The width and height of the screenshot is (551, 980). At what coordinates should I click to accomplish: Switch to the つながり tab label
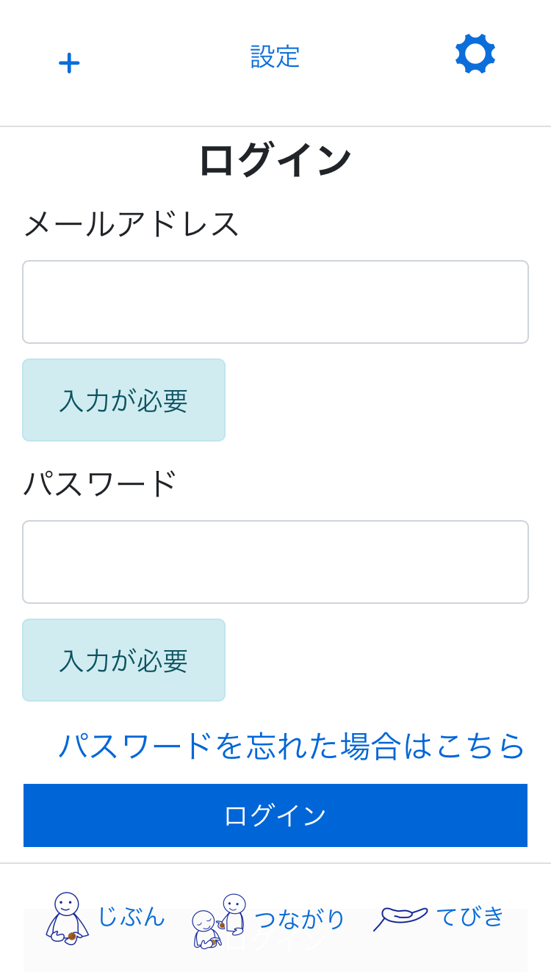tap(300, 918)
